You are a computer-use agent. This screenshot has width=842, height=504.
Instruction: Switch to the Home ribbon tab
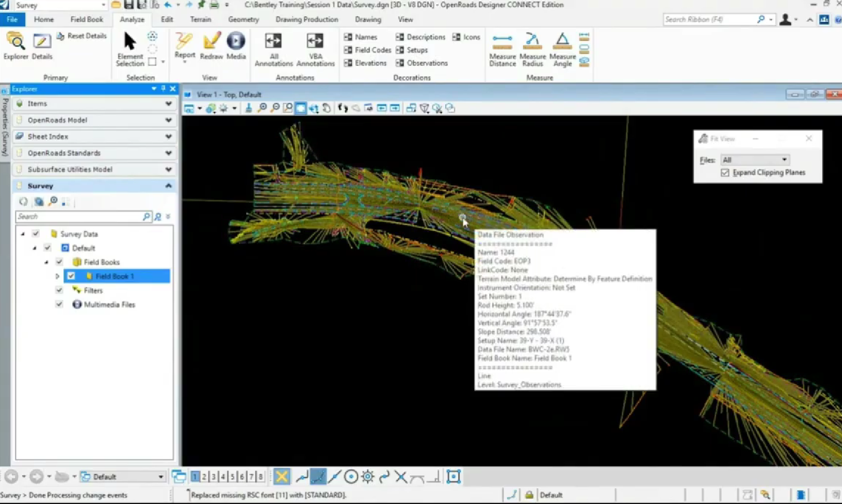44,20
